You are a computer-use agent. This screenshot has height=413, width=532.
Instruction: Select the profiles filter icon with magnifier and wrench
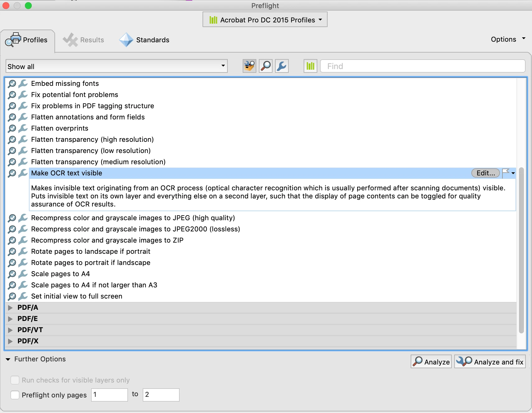(250, 66)
